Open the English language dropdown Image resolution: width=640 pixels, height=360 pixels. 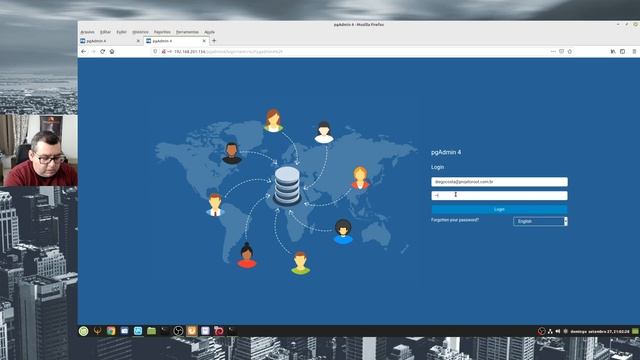click(540, 221)
